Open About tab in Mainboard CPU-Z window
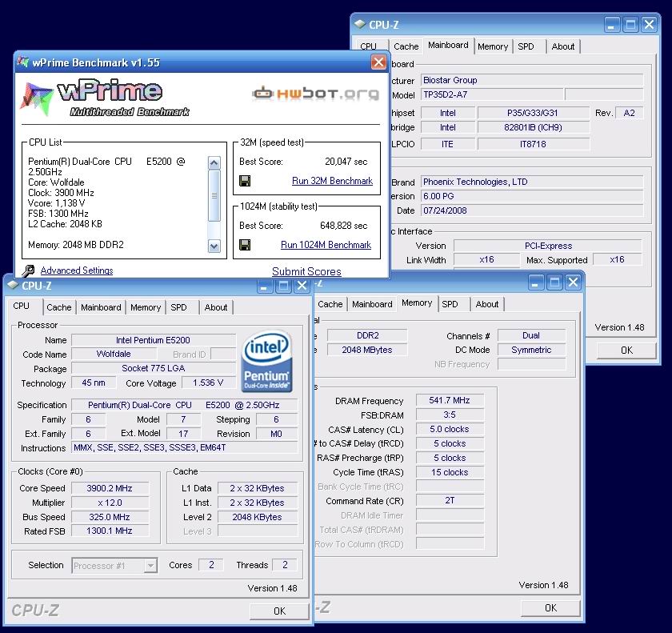This screenshot has height=633, width=672. point(563,46)
